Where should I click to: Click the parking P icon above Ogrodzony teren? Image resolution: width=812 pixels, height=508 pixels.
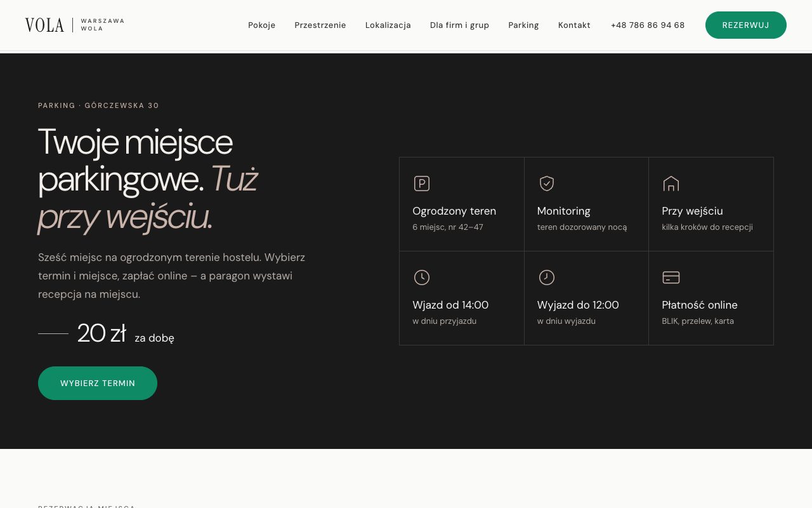pos(422,184)
